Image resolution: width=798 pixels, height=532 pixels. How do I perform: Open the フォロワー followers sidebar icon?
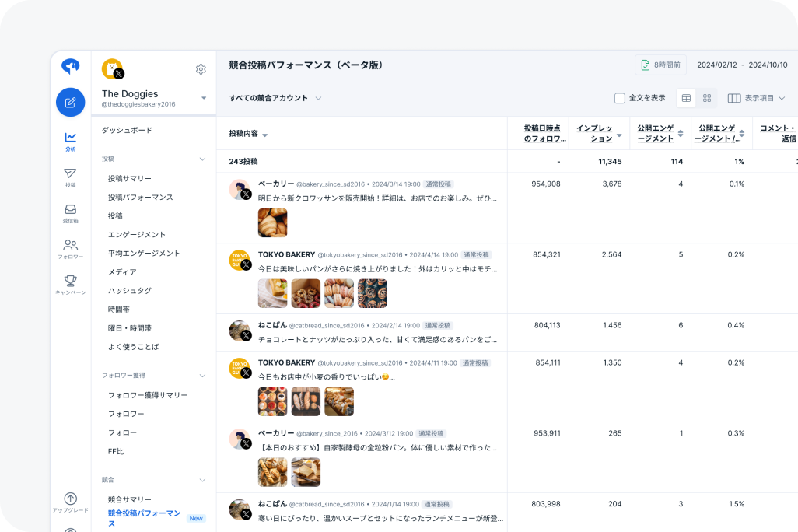[x=70, y=248]
